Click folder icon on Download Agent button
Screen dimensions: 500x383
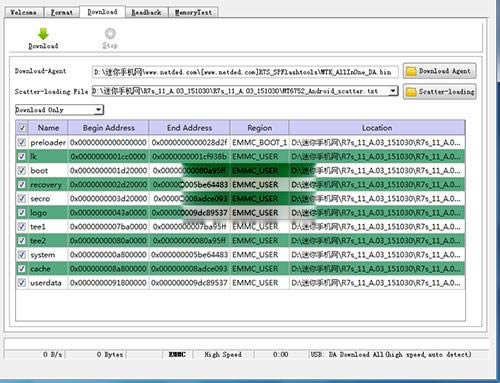pos(411,71)
